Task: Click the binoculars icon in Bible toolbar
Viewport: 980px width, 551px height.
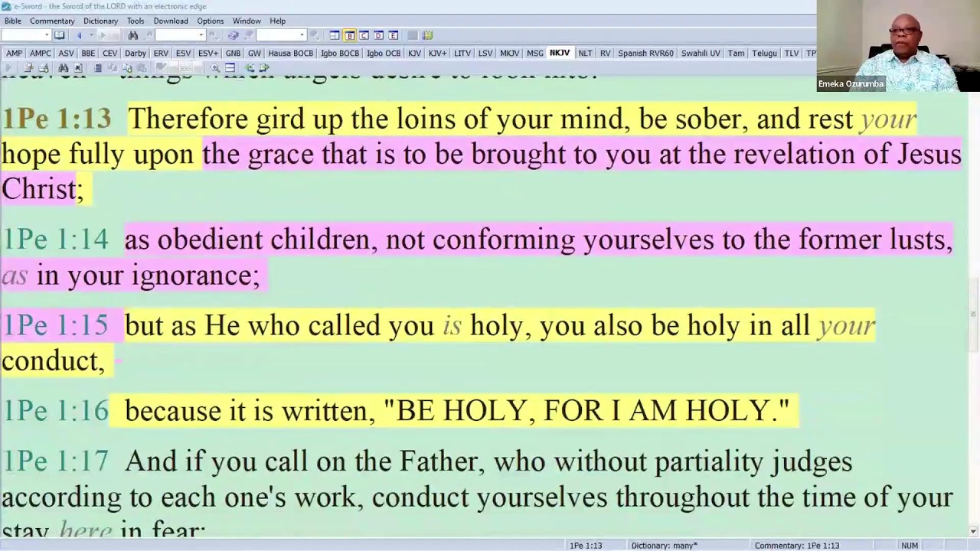Action: click(63, 67)
